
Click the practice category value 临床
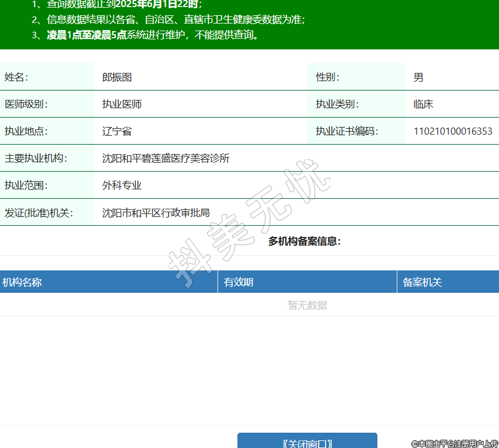pos(423,104)
